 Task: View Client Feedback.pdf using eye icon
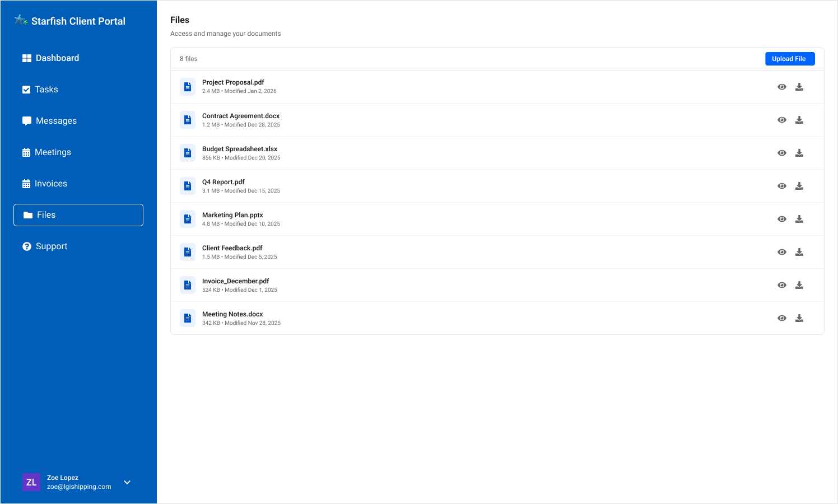[x=782, y=252]
